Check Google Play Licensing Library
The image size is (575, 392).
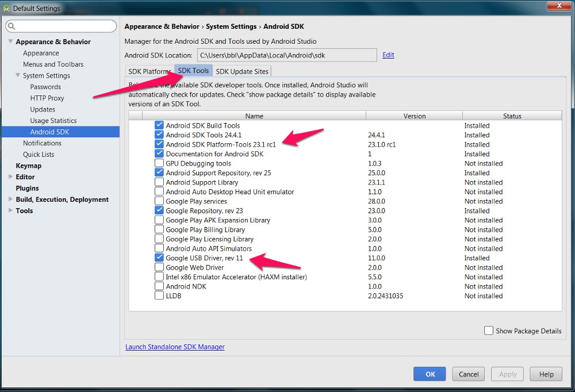click(159, 239)
